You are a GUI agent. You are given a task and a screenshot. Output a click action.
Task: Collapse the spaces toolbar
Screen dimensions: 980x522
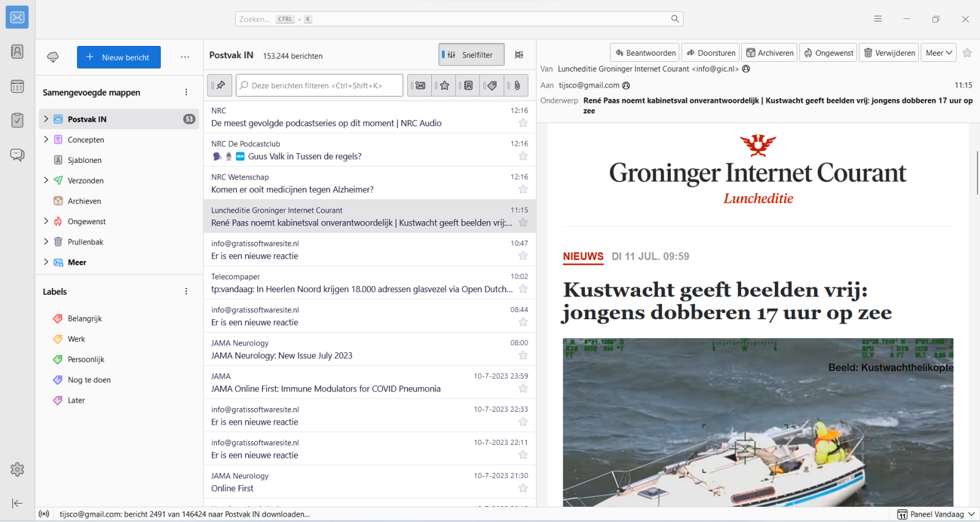pyautogui.click(x=17, y=503)
